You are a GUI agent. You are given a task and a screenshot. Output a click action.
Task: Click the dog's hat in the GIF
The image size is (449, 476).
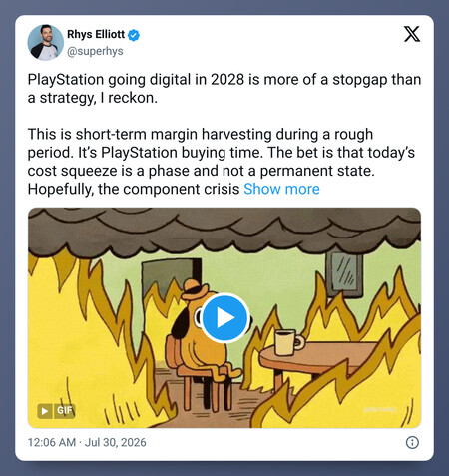(x=195, y=289)
